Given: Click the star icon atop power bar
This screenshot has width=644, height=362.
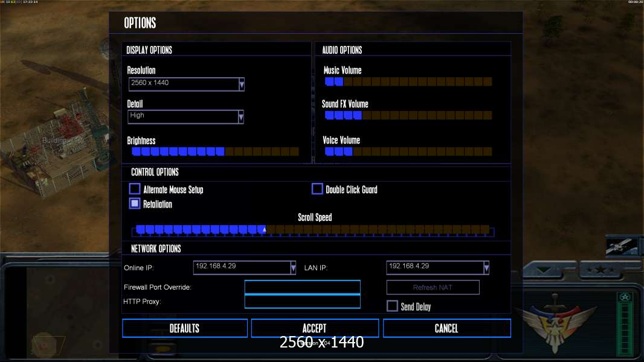Looking at the screenshot, I should click(625, 297).
